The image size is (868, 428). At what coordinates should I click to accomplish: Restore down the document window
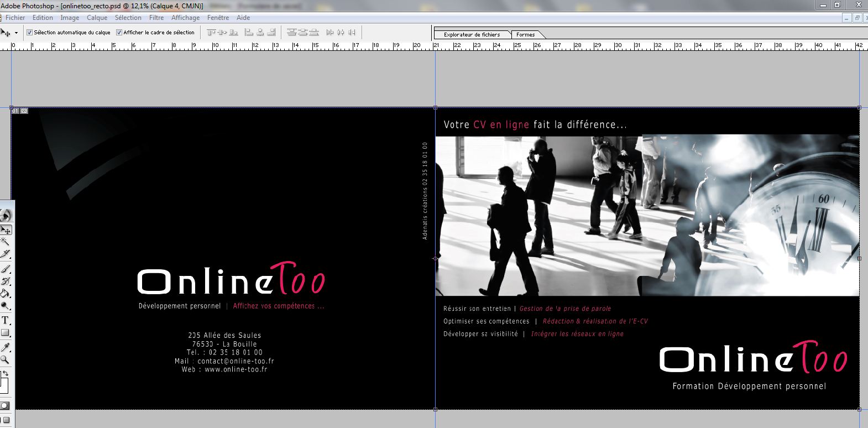click(x=857, y=18)
